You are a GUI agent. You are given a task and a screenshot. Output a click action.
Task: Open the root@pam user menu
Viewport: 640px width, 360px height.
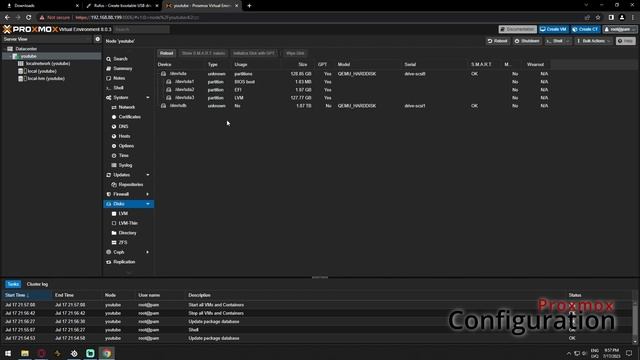click(620, 29)
